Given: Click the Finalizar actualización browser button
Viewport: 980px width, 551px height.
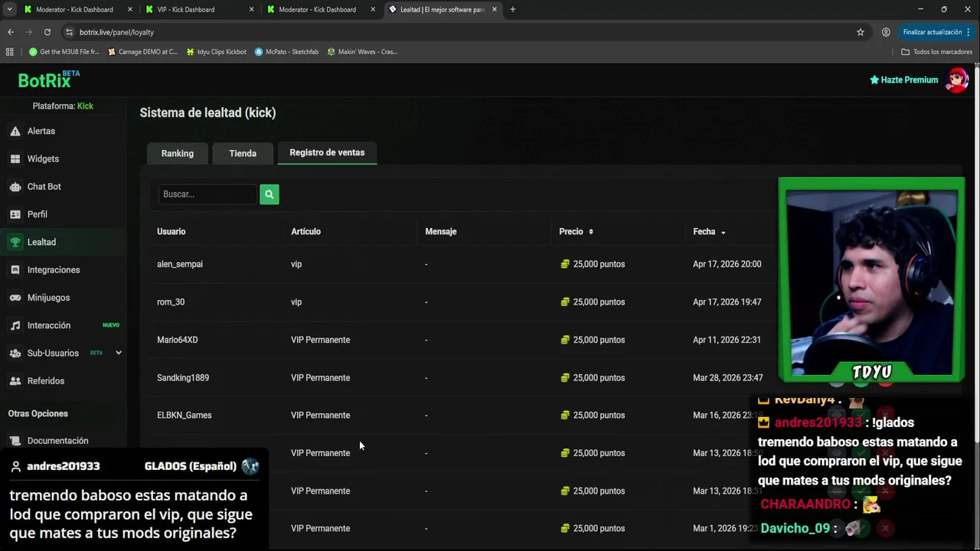Looking at the screenshot, I should (x=932, y=32).
